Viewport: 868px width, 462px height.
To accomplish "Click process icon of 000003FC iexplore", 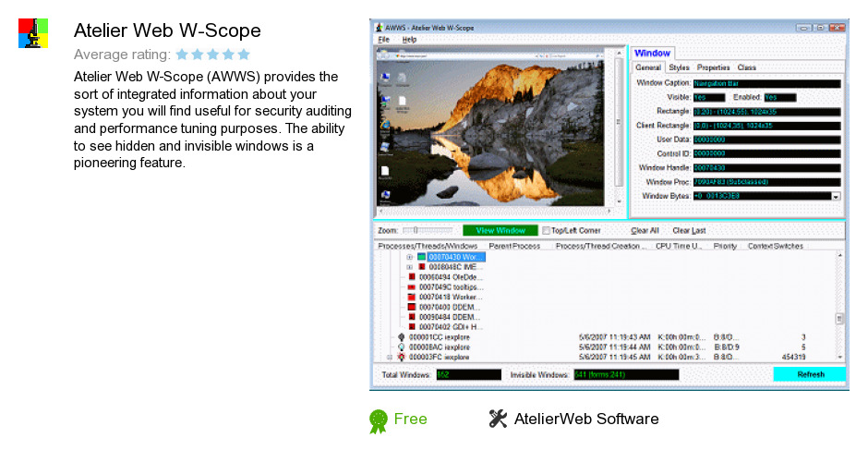I will click(x=402, y=357).
